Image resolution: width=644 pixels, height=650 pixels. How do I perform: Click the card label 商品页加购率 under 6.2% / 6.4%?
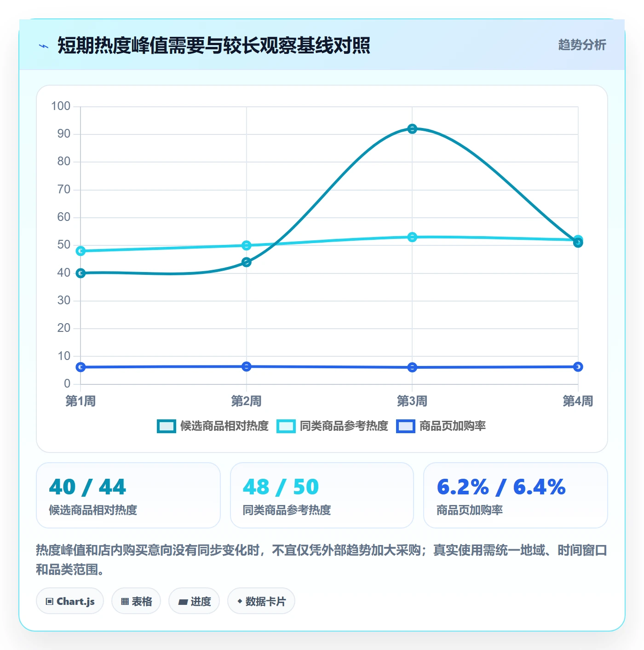tap(470, 510)
